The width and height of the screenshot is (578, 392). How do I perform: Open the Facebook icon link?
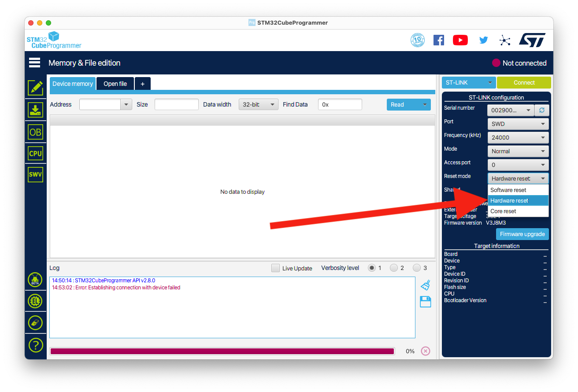(439, 41)
